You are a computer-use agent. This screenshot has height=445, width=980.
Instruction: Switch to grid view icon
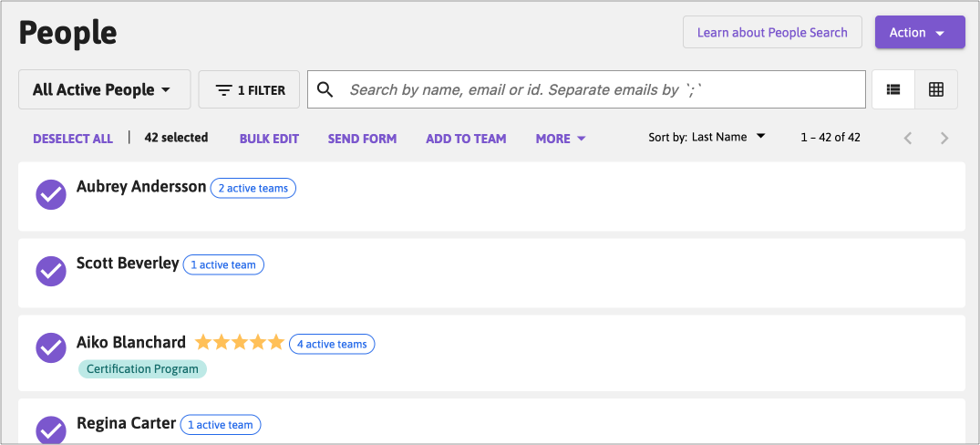(x=935, y=89)
